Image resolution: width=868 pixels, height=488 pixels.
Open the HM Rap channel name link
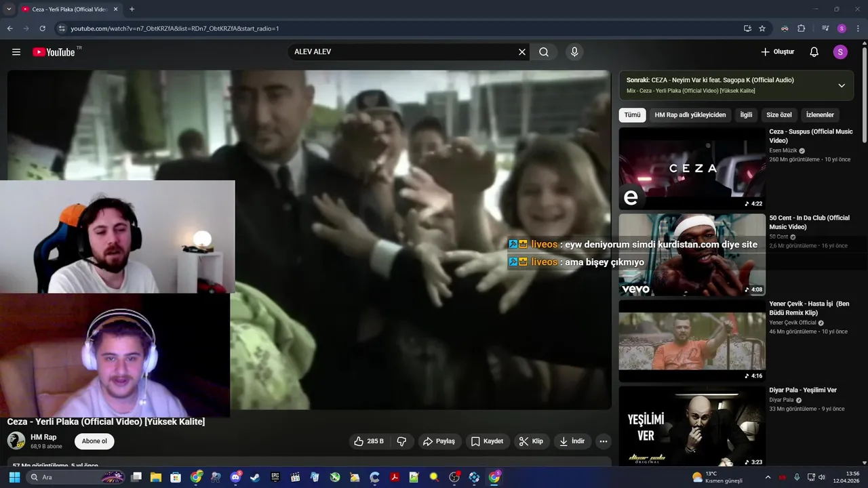click(x=43, y=437)
